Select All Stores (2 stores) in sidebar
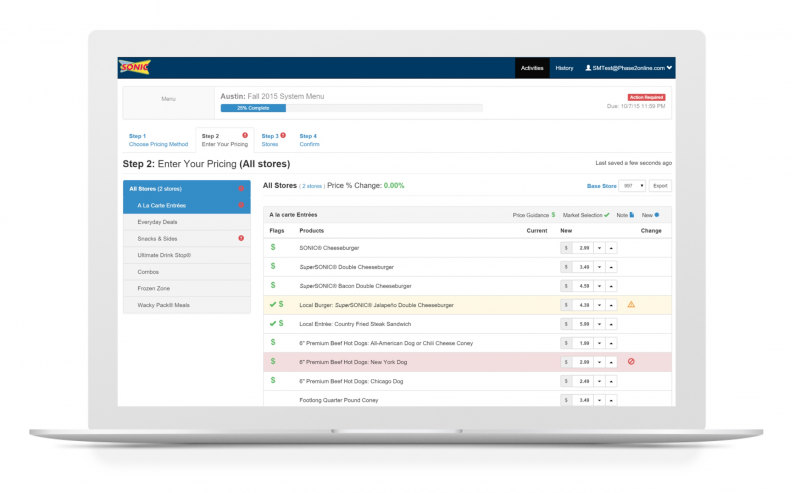The image size is (800, 493). pos(186,189)
